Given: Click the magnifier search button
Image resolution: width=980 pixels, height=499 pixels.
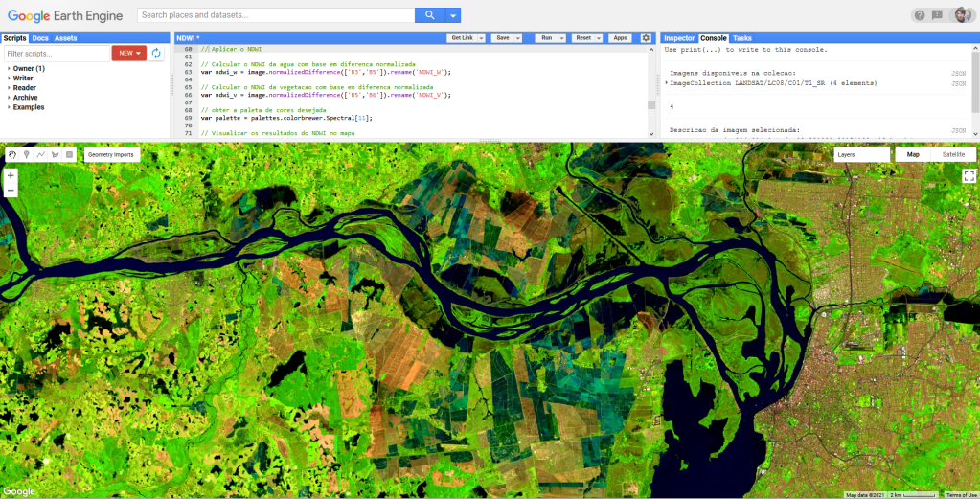Looking at the screenshot, I should (430, 15).
